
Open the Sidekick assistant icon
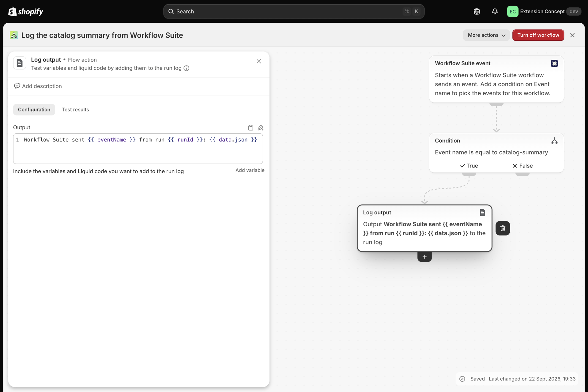pos(477,11)
